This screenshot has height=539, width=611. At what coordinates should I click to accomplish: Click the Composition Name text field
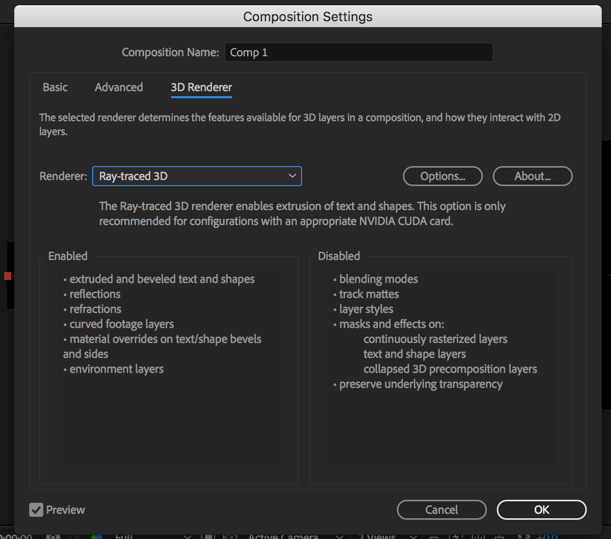358,52
